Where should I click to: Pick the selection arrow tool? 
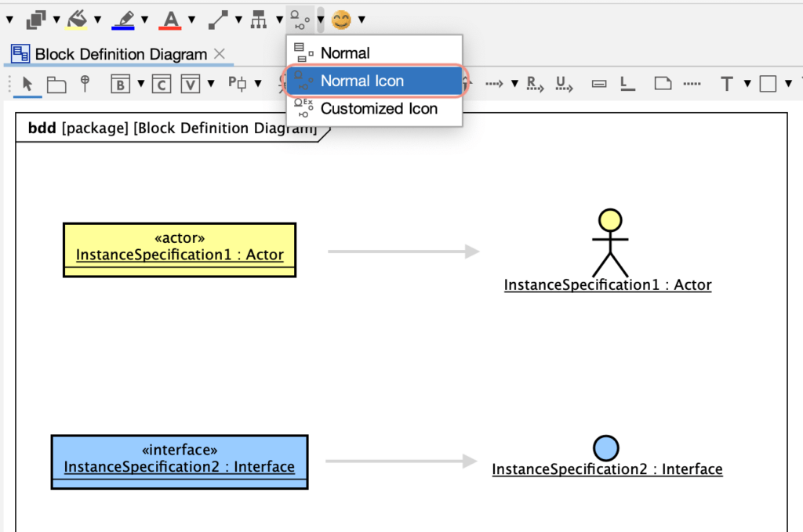pos(26,83)
